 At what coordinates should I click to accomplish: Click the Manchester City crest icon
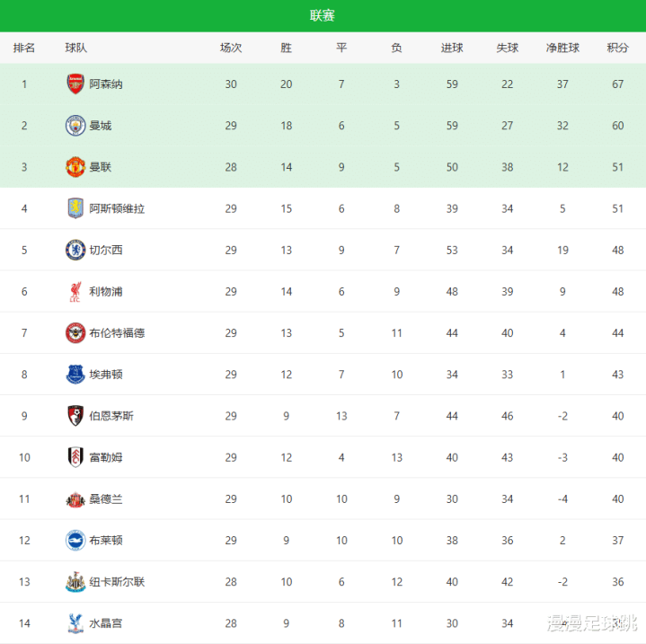click(75, 126)
